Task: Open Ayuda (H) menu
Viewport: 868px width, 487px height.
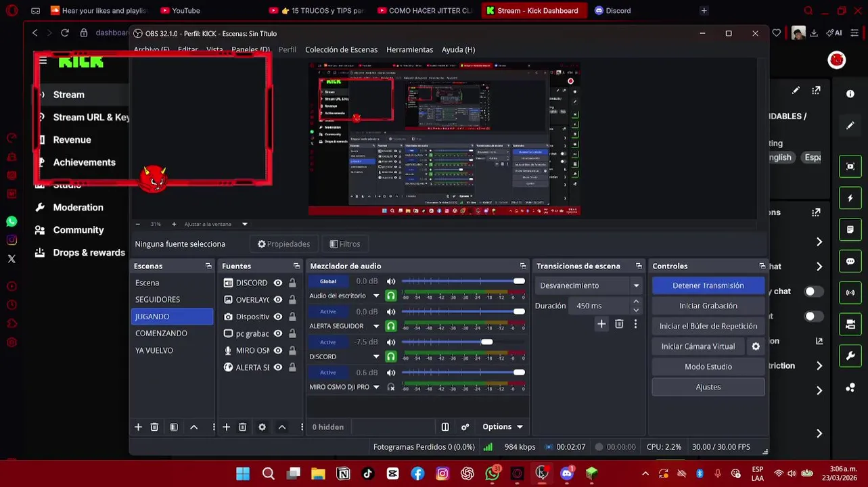Action: (x=458, y=49)
